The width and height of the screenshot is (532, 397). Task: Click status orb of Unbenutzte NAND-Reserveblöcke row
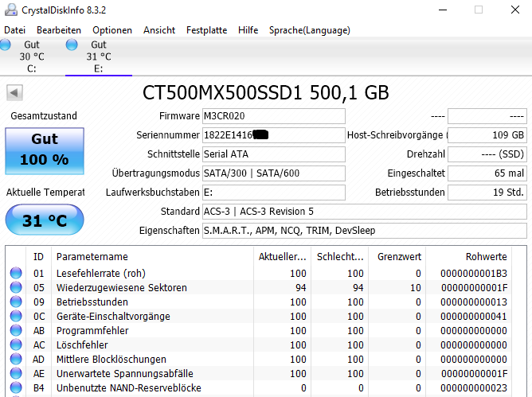coord(16,387)
